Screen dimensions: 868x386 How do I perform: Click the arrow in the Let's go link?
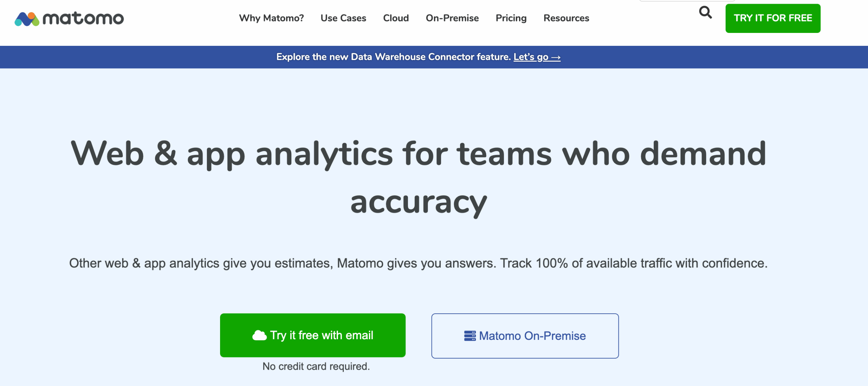point(556,57)
